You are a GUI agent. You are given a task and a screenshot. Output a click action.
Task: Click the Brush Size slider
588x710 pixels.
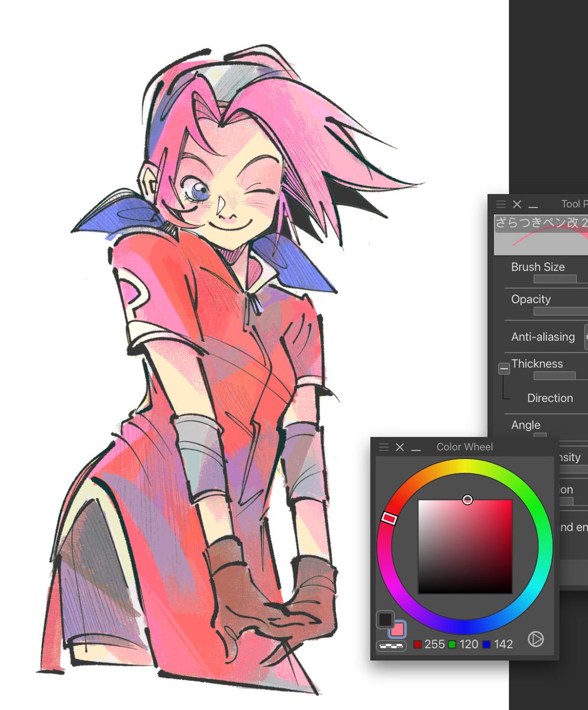point(560,279)
